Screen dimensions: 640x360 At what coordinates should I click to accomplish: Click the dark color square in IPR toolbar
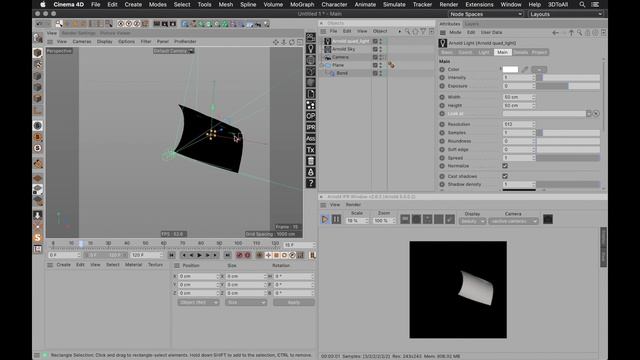548,219
